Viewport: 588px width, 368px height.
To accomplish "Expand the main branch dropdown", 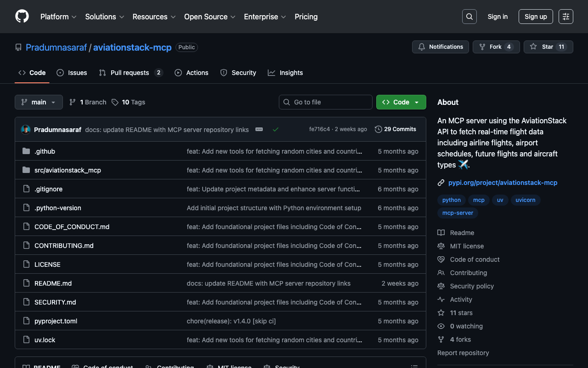I will point(39,102).
